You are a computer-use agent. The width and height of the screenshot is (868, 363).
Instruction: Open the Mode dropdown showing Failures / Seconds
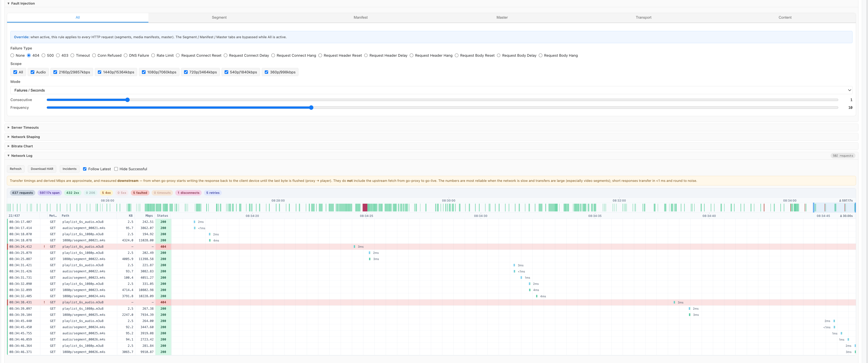pos(431,90)
